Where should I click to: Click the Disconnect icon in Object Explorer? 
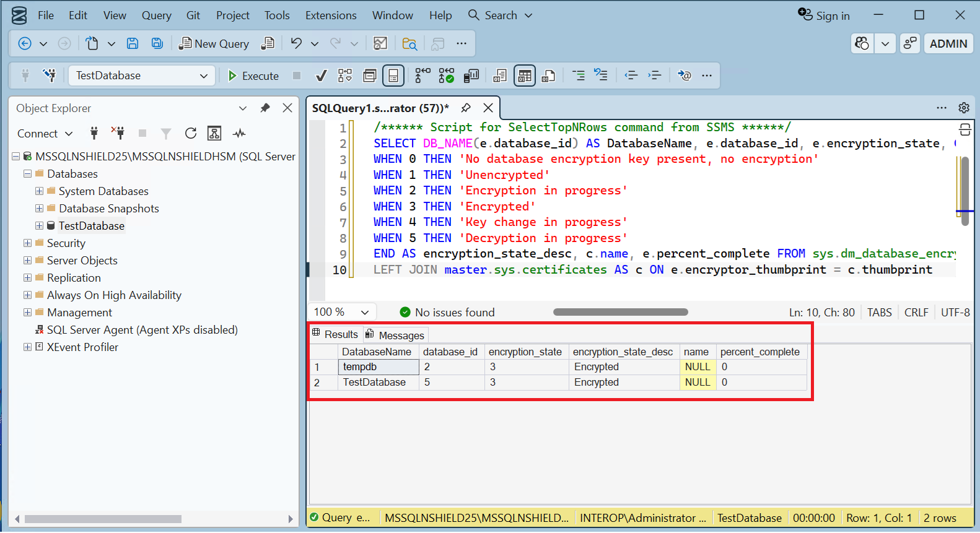(118, 133)
